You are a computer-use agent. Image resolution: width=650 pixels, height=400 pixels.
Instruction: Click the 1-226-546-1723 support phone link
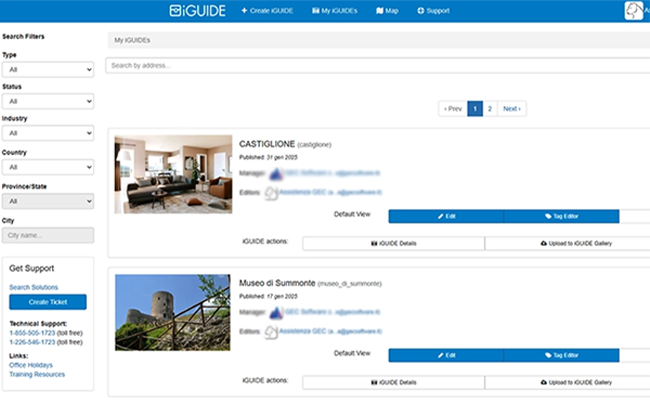32,342
